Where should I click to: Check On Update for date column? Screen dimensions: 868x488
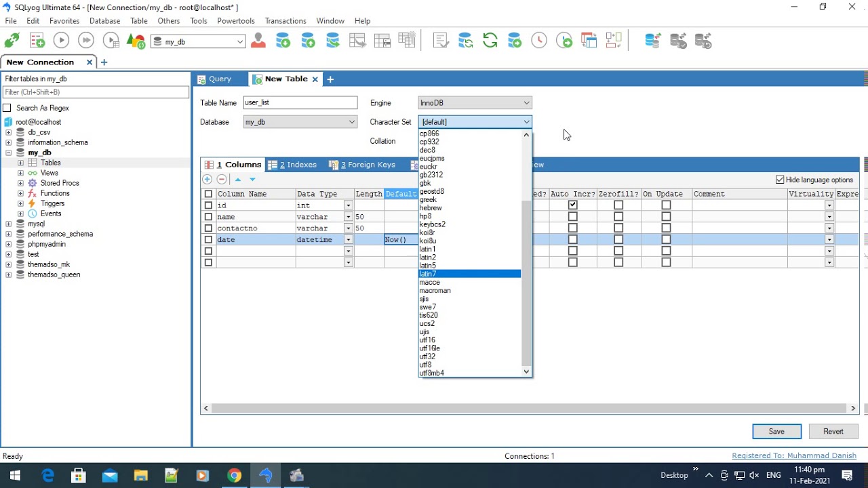(x=666, y=240)
